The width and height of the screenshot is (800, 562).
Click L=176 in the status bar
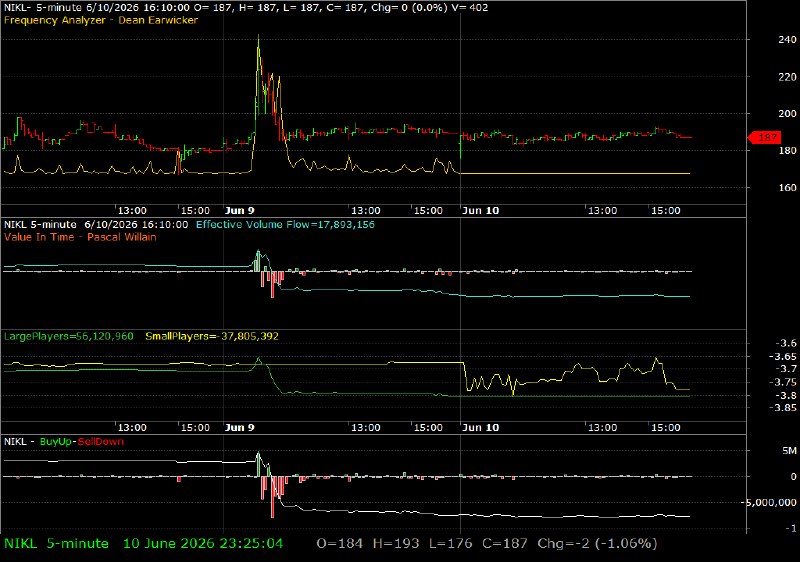click(451, 544)
